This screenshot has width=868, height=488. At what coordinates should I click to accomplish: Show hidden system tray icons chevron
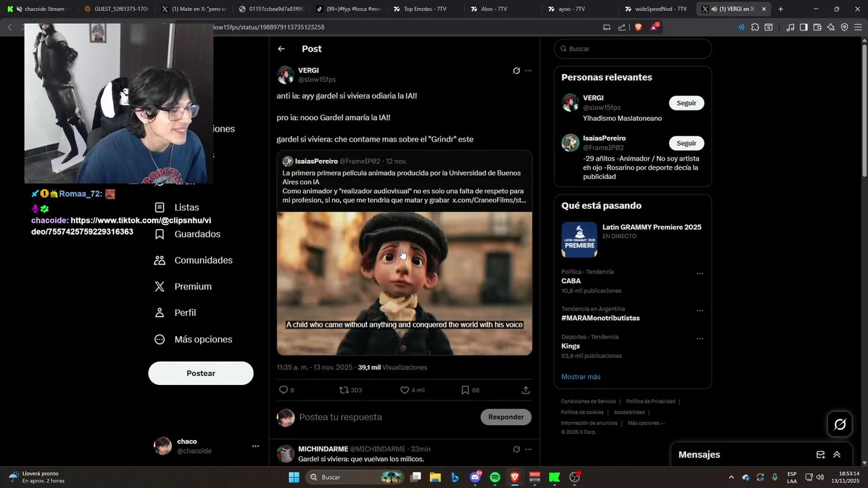[731, 477]
